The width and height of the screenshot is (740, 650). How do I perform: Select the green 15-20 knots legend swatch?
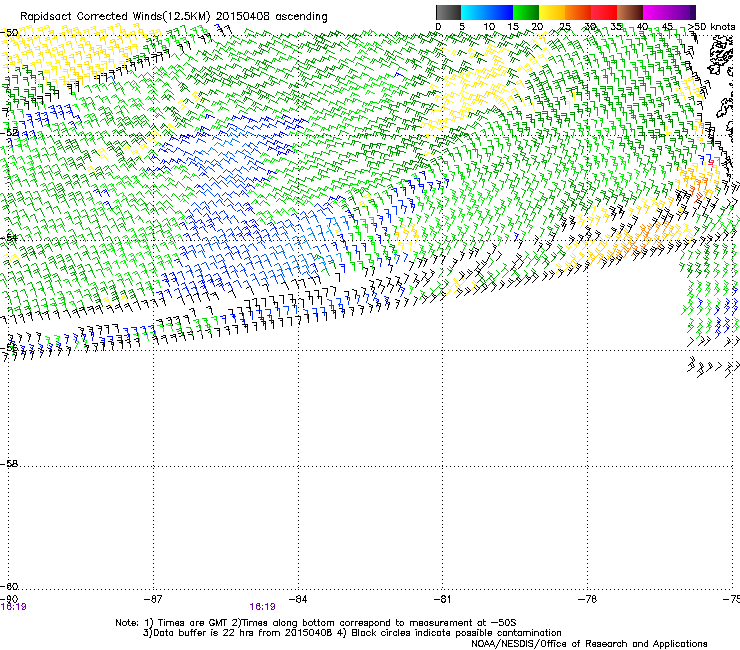coord(526,12)
